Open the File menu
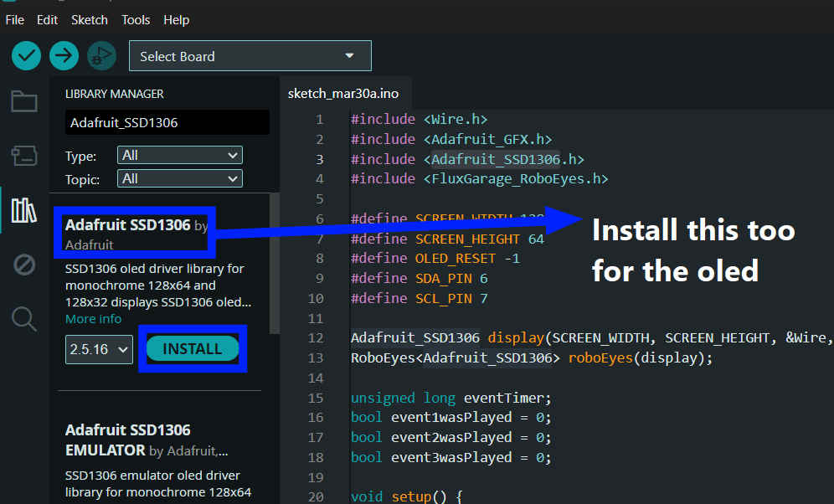The height and width of the screenshot is (504, 834). 15,19
